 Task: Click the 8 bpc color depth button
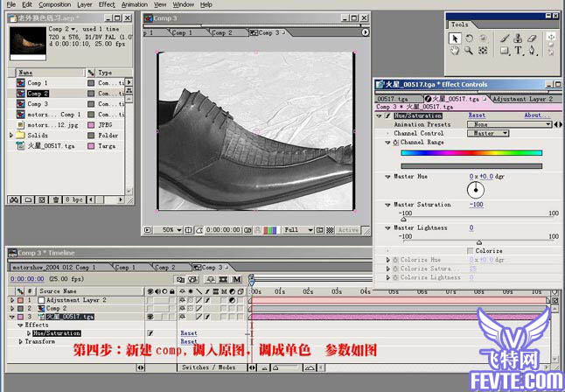(x=73, y=199)
